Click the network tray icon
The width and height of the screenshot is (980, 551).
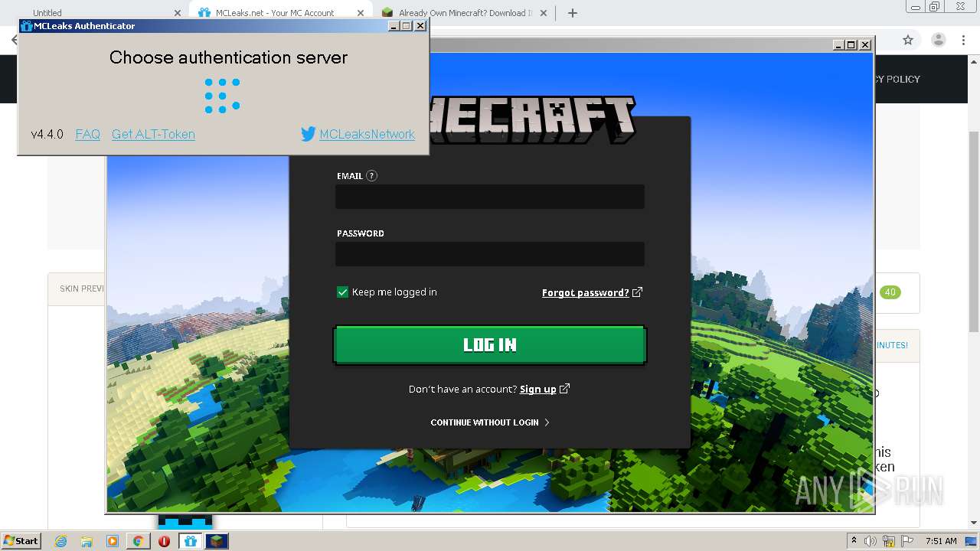click(x=890, y=541)
